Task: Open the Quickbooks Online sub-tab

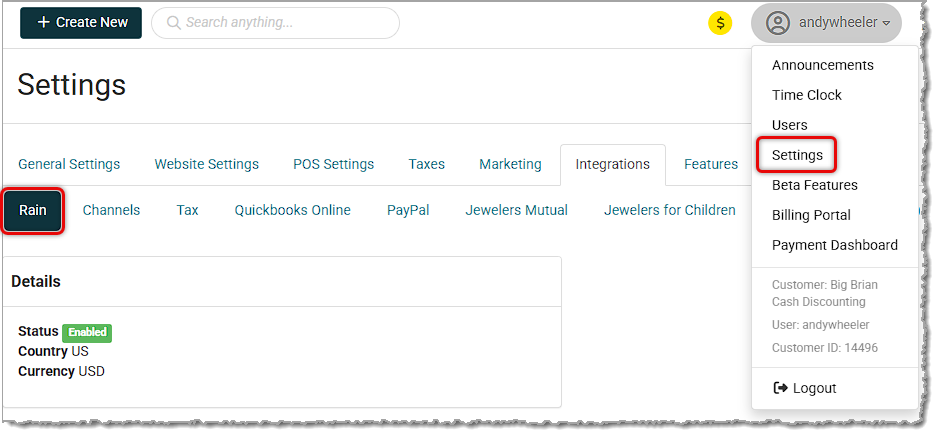Action: click(x=292, y=210)
